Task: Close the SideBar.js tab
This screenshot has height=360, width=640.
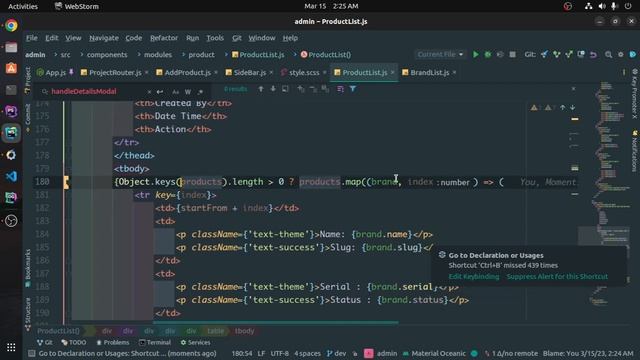Action: coord(271,73)
